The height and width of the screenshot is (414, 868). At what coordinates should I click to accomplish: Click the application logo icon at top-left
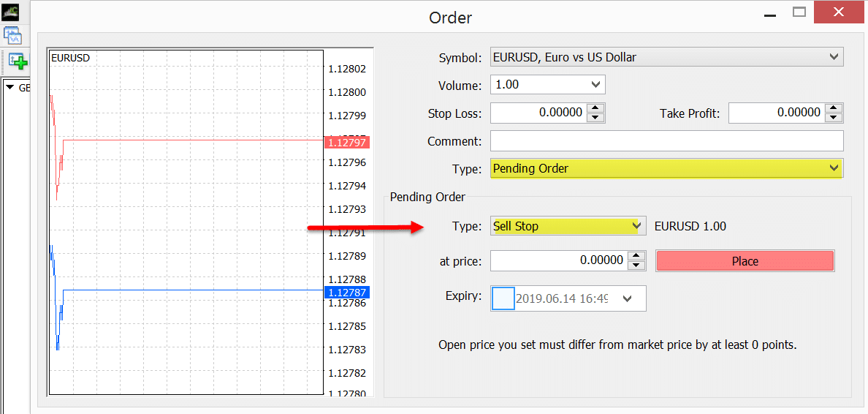10,12
